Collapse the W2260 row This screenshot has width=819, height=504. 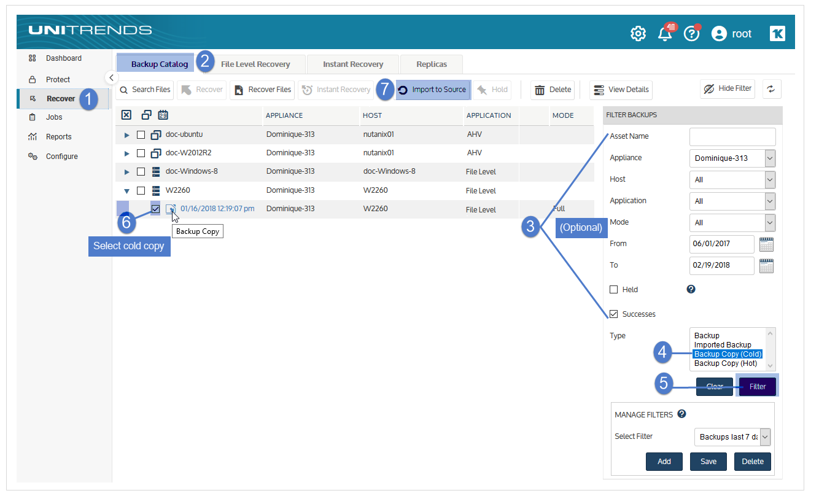point(127,191)
